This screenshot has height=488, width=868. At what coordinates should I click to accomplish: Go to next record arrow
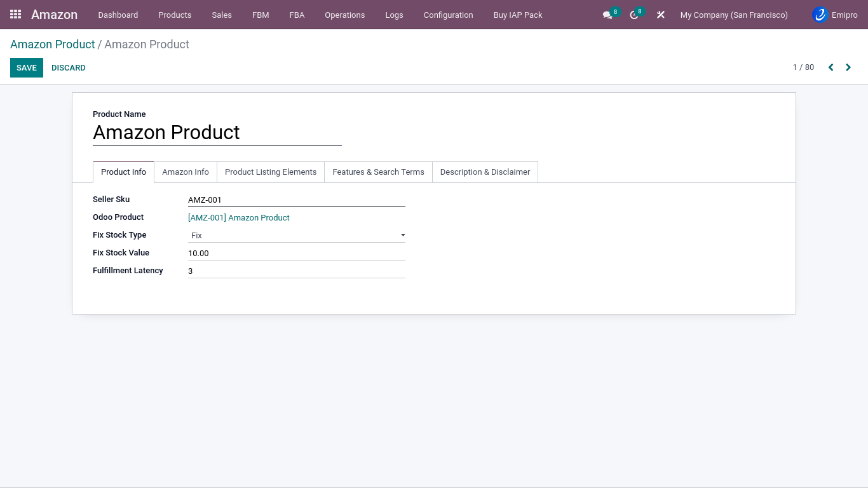[x=848, y=67]
